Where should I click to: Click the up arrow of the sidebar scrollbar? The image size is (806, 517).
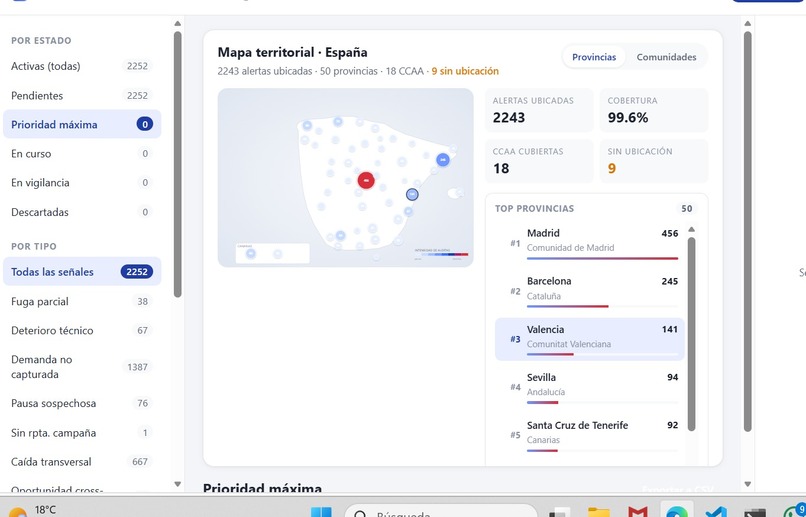click(x=177, y=23)
